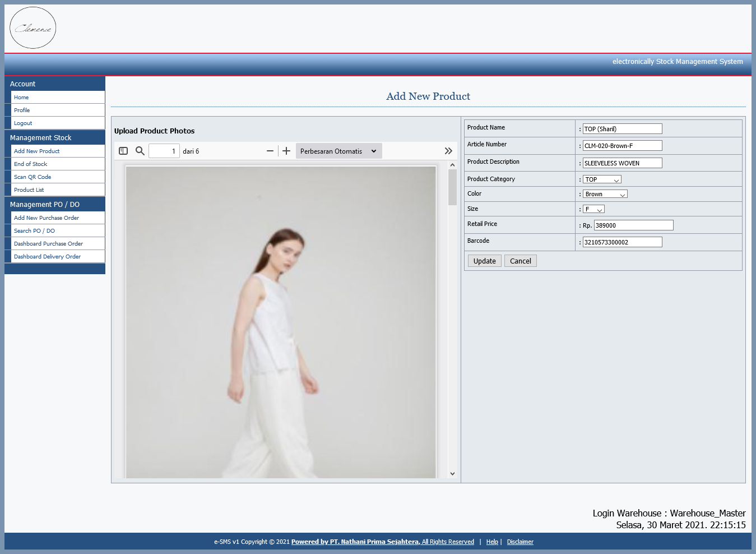Click the Barcode input field

pyautogui.click(x=623, y=242)
